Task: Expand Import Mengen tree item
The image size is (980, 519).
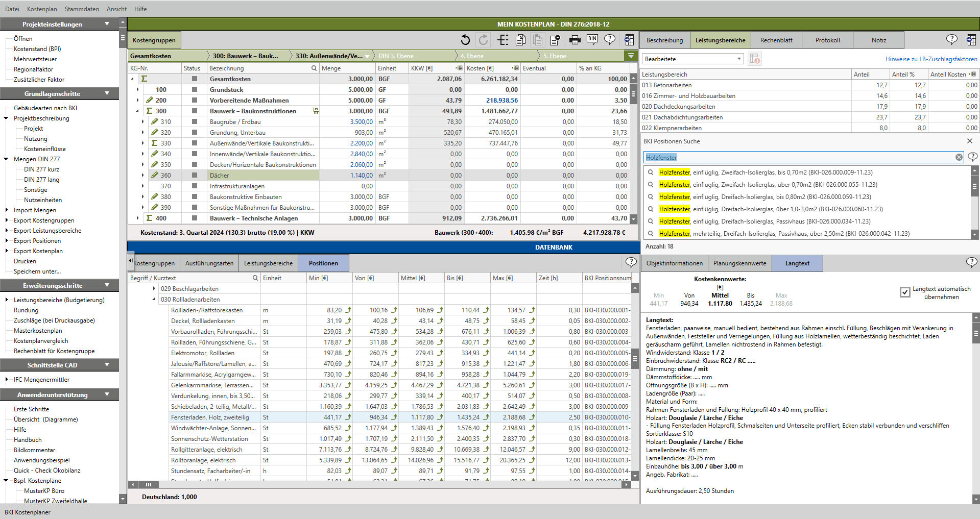Action: pos(7,210)
